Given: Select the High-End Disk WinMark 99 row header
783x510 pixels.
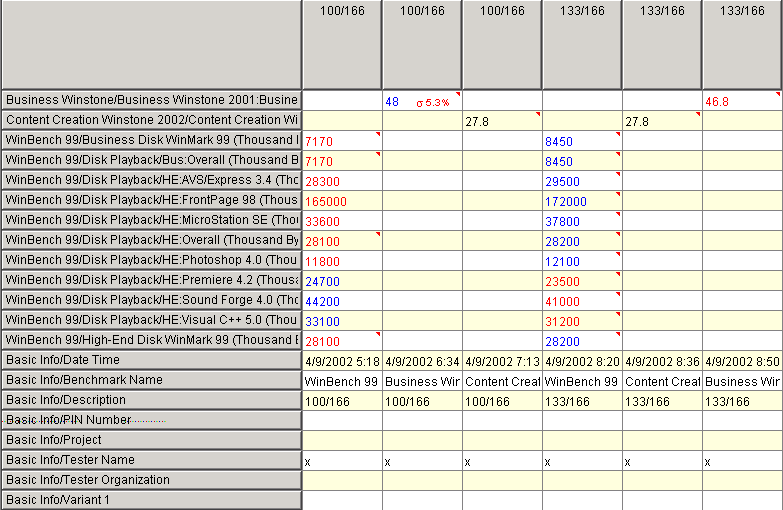Looking at the screenshot, I should tap(151, 340).
